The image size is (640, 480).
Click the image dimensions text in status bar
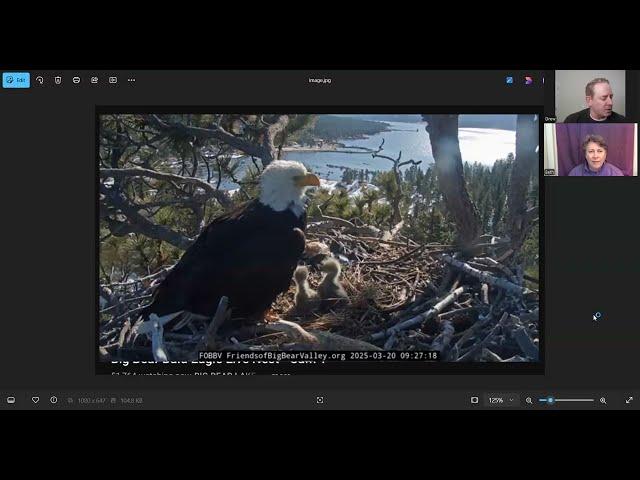[x=91, y=401]
